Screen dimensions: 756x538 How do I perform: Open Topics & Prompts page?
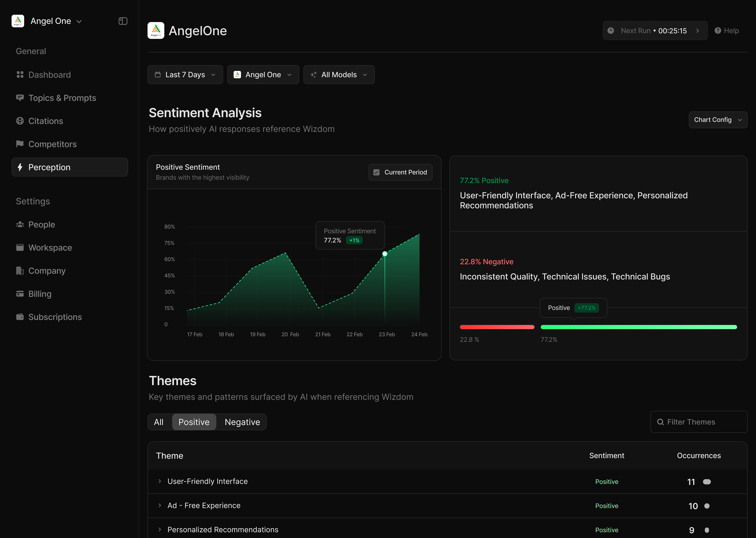click(x=62, y=98)
